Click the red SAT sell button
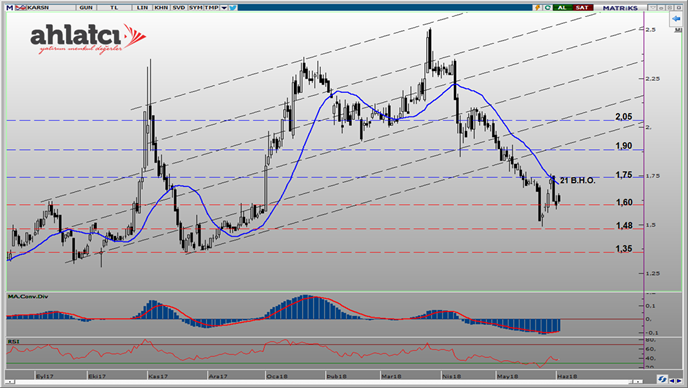The height and width of the screenshot is (388, 688). (x=582, y=8)
